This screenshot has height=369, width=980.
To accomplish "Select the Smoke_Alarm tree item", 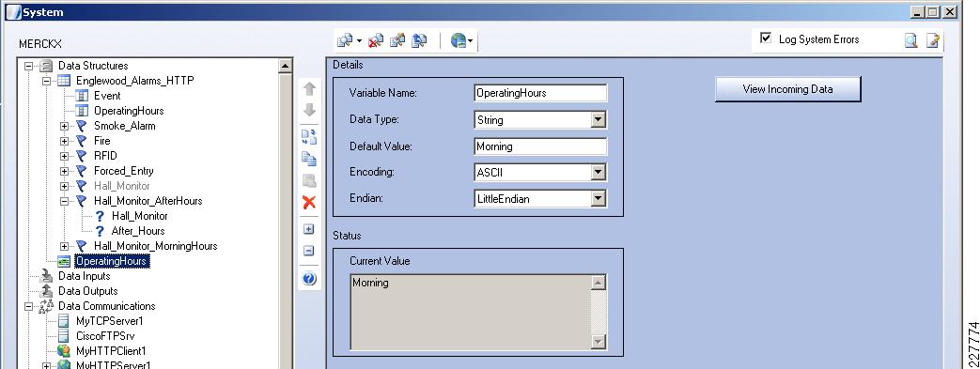I will click(x=124, y=126).
